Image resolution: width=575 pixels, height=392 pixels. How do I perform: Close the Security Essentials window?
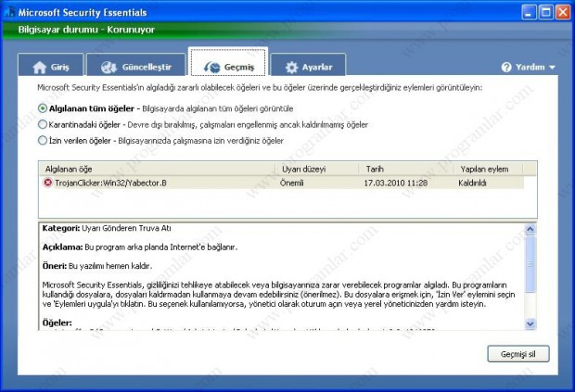(563, 13)
